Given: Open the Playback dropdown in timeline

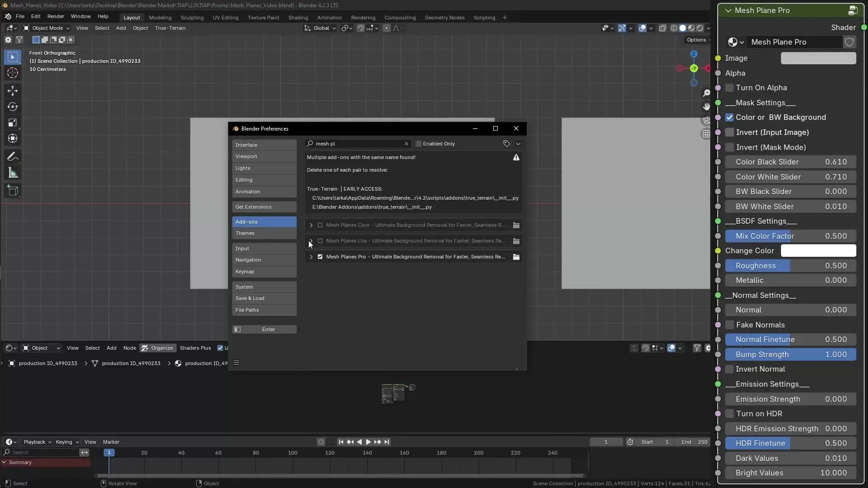Looking at the screenshot, I should click(x=37, y=442).
